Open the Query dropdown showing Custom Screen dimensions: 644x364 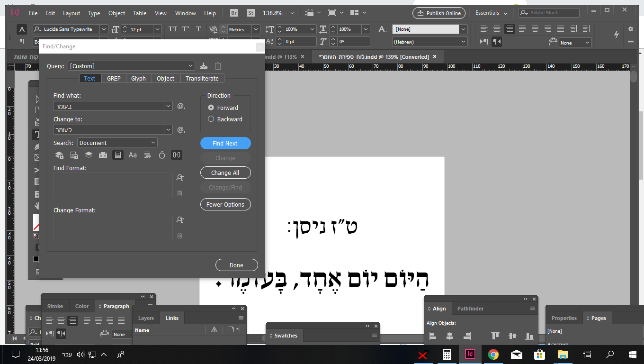pyautogui.click(x=132, y=66)
